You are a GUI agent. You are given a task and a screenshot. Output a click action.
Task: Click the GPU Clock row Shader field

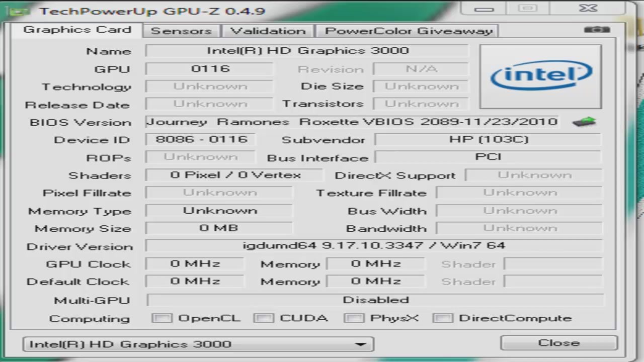click(553, 264)
